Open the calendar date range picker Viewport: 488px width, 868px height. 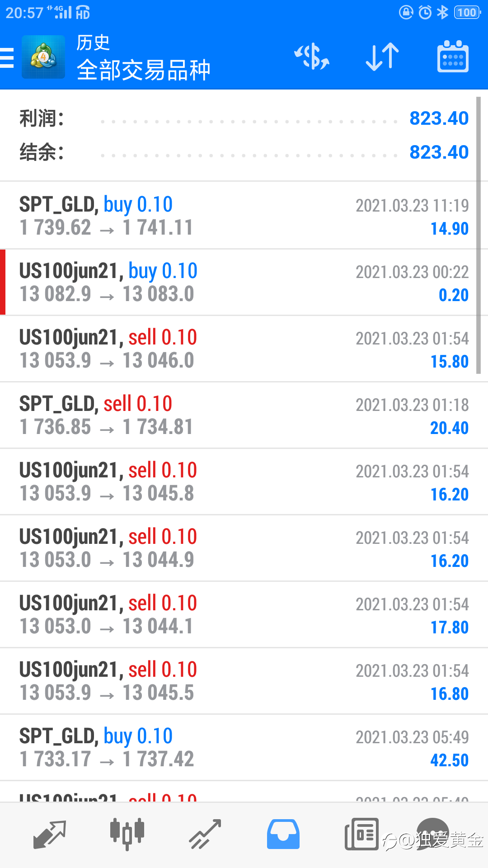[x=453, y=57]
